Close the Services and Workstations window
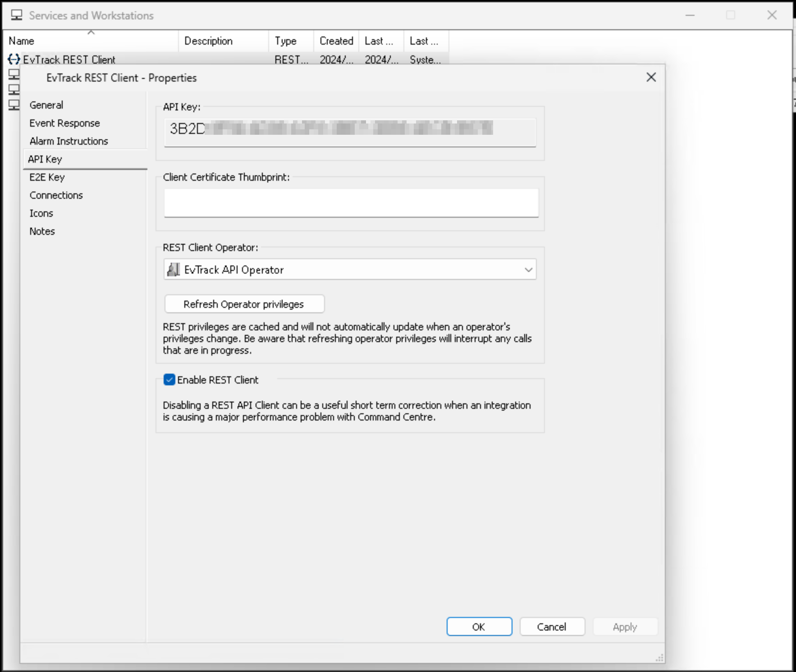 772,15
